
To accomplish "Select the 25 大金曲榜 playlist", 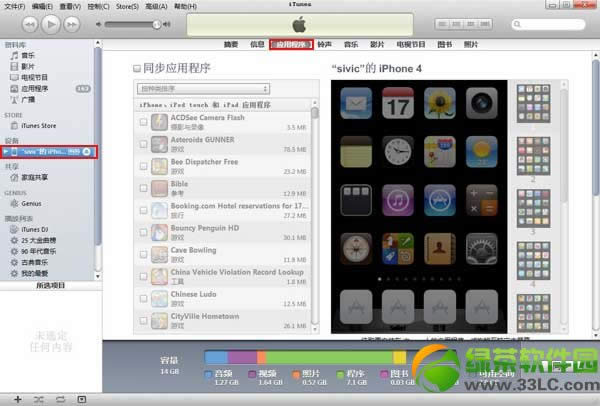I will (38, 241).
